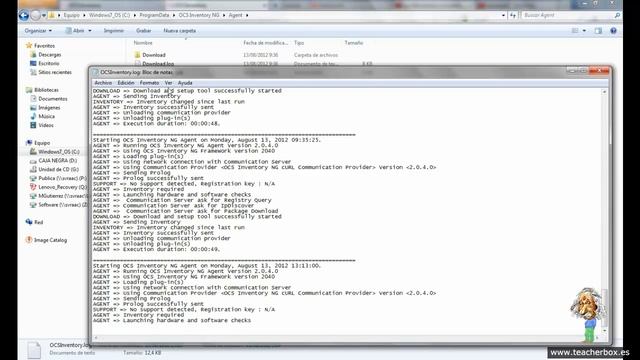Click the Imprimir toolbar button

click(x=113, y=31)
